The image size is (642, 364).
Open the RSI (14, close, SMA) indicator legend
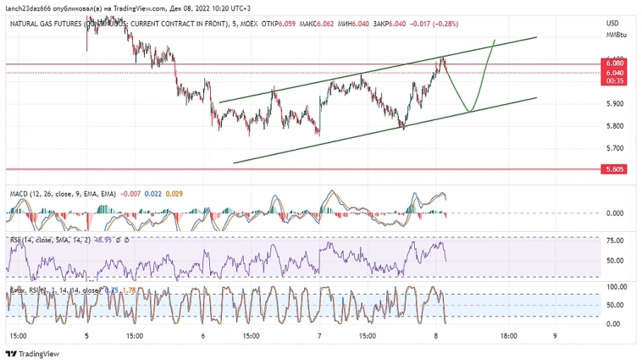coord(50,240)
